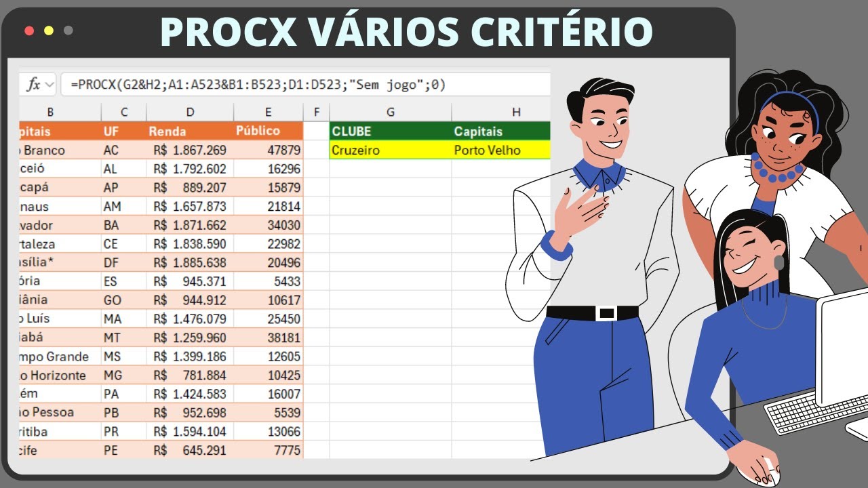The image size is (868, 488).
Task: Click the PR cell in UF column
Action: (x=123, y=431)
